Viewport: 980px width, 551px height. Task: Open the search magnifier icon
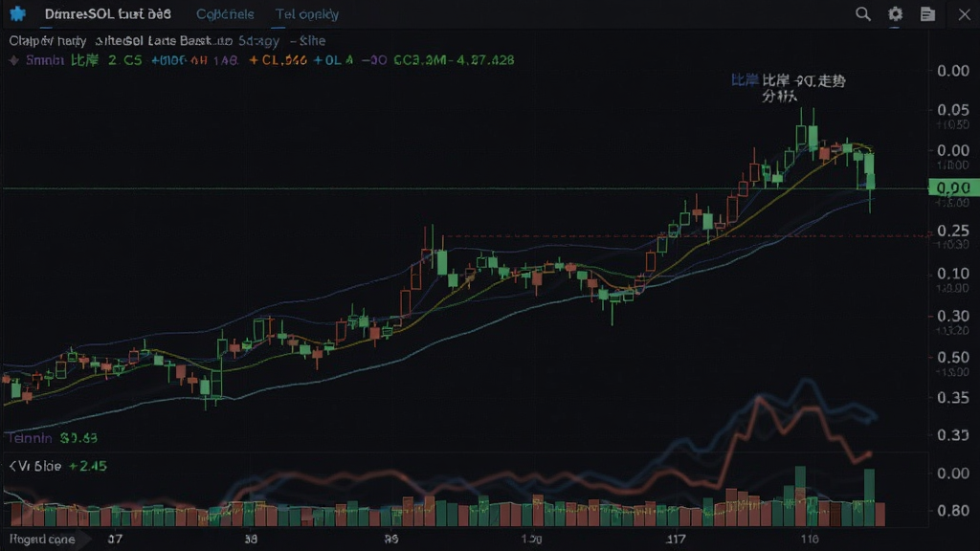pyautogui.click(x=862, y=13)
